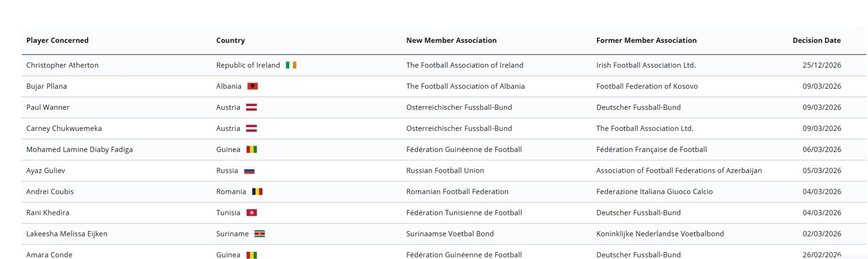Select the Rani Khedira player name
Viewport: 868px width, 259px height.
pos(48,213)
